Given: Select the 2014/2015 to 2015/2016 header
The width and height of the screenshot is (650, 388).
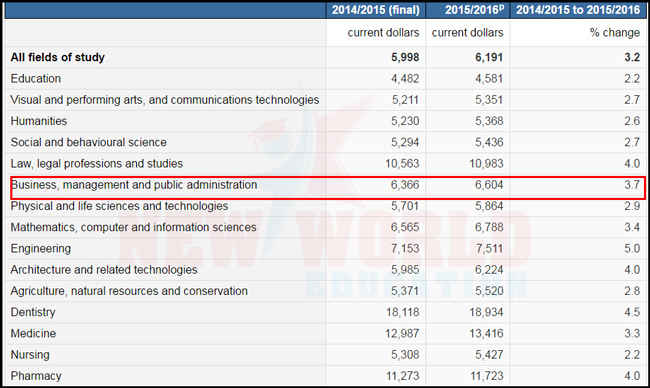Looking at the screenshot, I should [x=578, y=10].
